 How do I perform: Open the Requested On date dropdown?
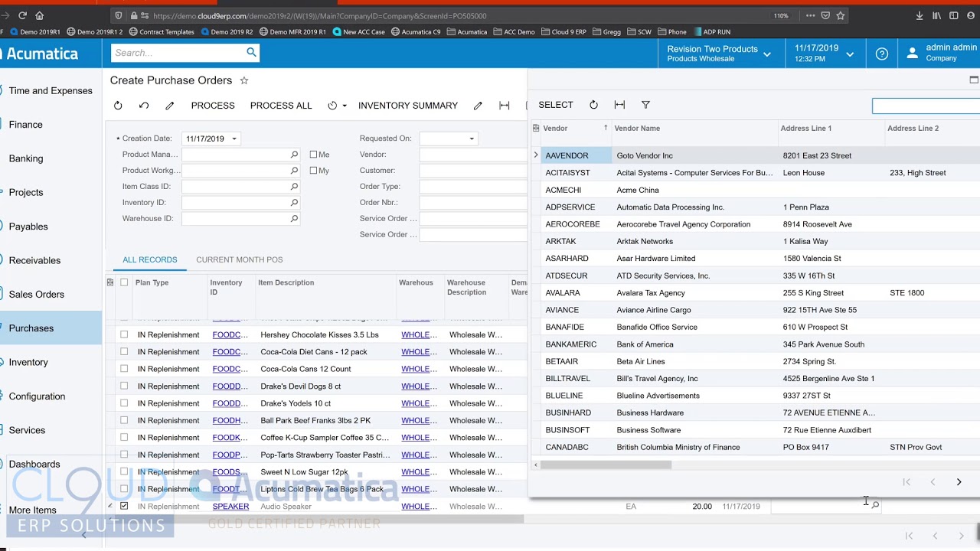click(472, 139)
